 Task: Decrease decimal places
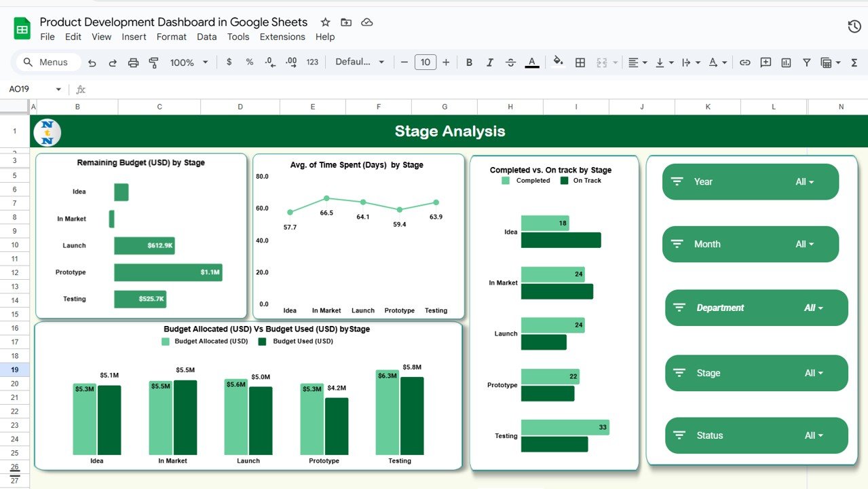click(269, 62)
